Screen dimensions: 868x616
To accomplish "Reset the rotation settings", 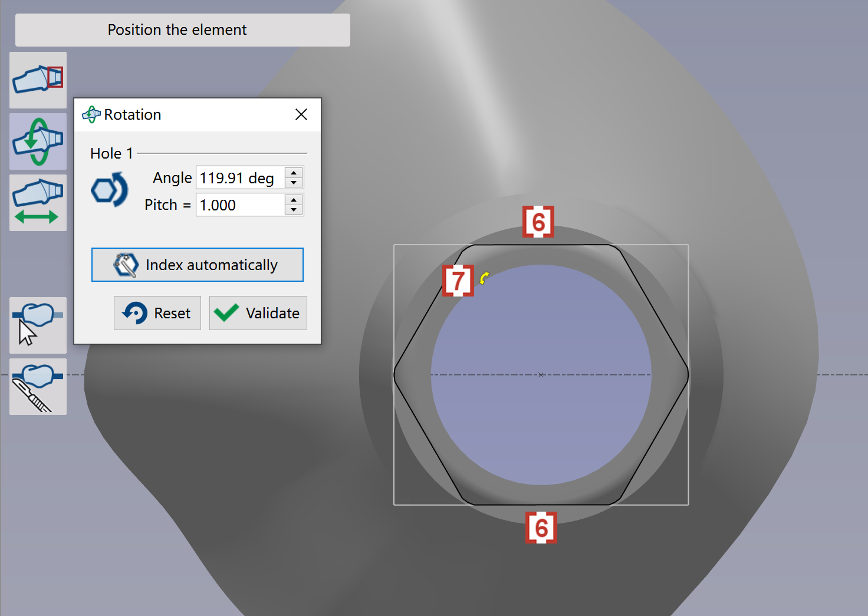I will [x=157, y=313].
